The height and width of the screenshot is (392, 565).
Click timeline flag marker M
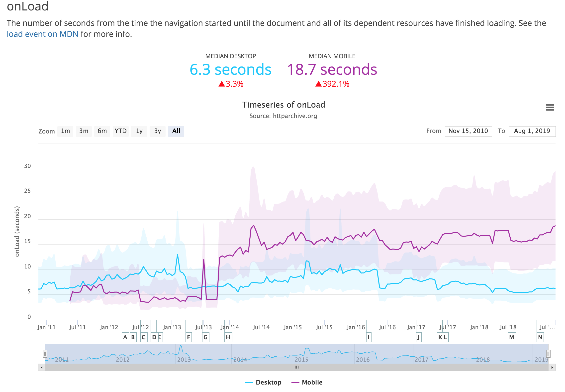coord(512,337)
